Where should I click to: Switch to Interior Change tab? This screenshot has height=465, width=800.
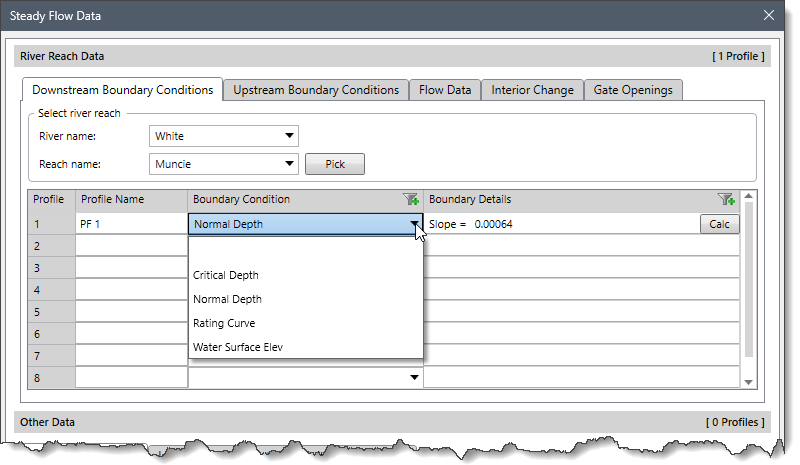[532, 90]
